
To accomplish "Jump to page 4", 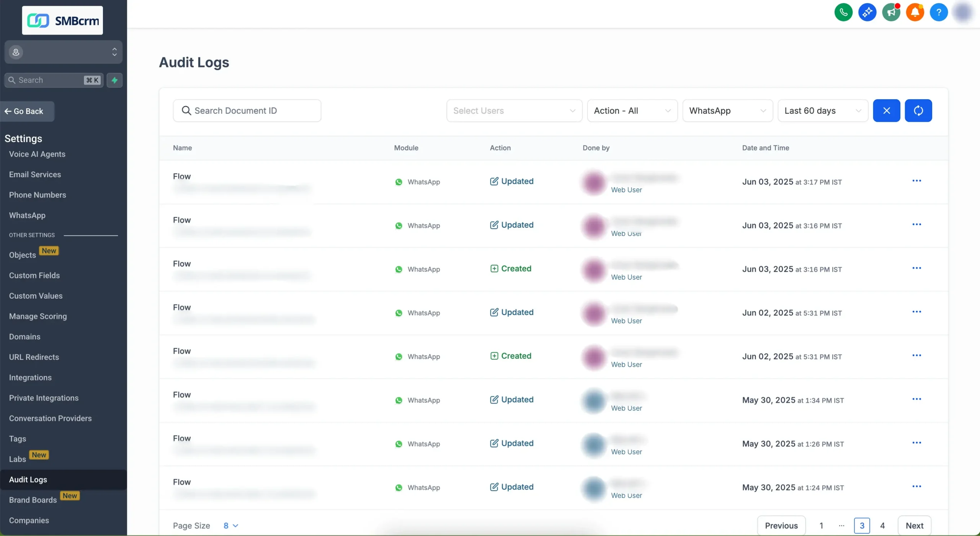I will click(882, 526).
